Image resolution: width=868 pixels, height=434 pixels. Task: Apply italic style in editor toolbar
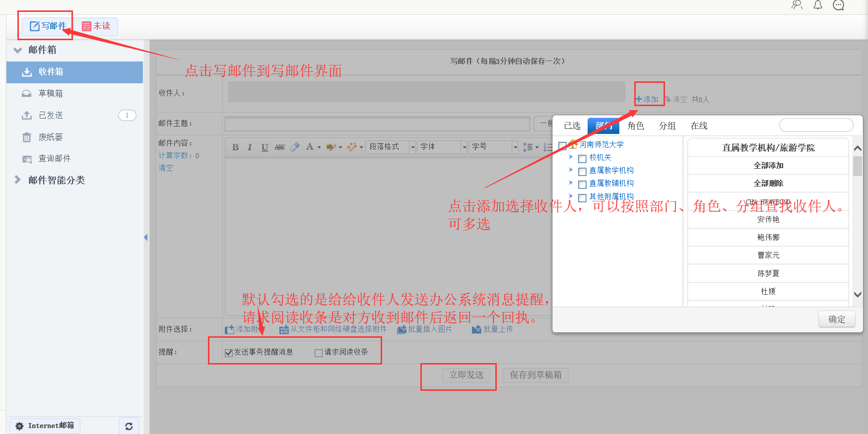(250, 147)
